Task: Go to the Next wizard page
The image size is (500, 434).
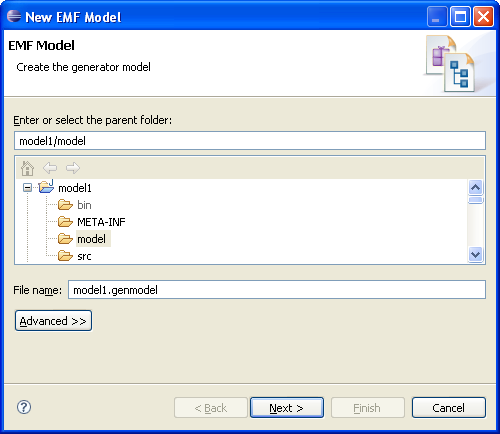Action: pyautogui.click(x=287, y=408)
